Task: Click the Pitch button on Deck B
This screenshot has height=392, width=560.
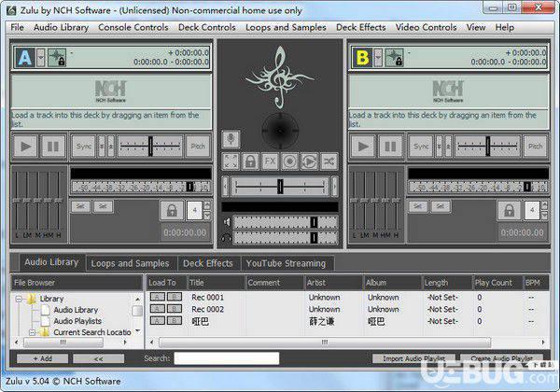Action: (535, 146)
